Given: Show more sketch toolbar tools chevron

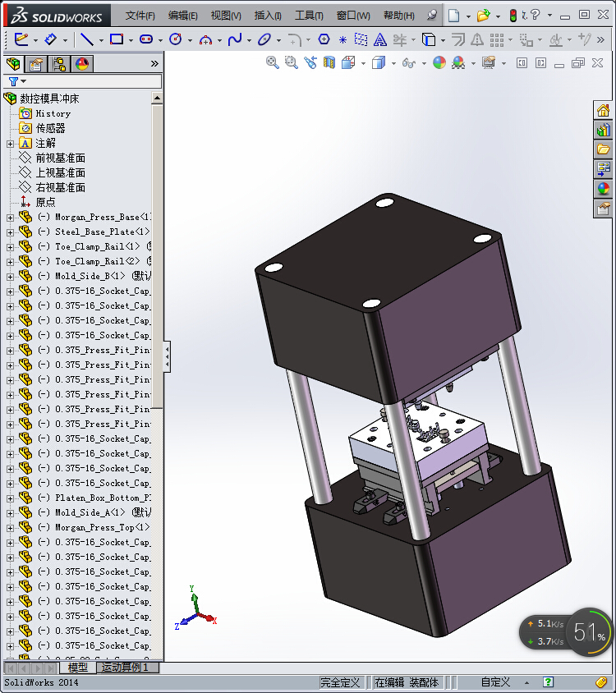Looking at the screenshot, I should point(600,39).
